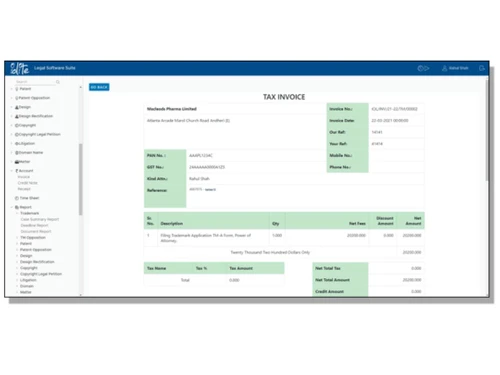Viewport: 500px width, 375px height.
Task: Open top-level Patent Opposition module icon
Action: [x=17, y=98]
